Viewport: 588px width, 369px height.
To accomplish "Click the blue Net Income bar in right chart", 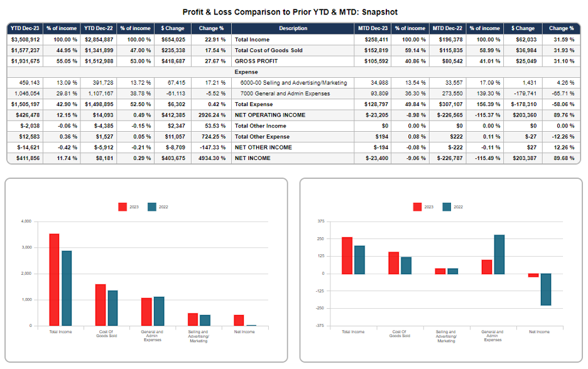I will point(546,289).
